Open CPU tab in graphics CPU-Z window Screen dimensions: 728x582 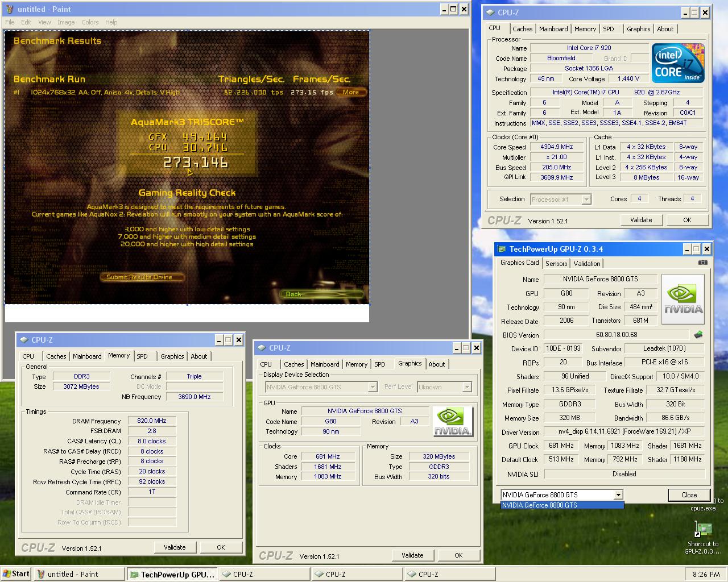266,364
